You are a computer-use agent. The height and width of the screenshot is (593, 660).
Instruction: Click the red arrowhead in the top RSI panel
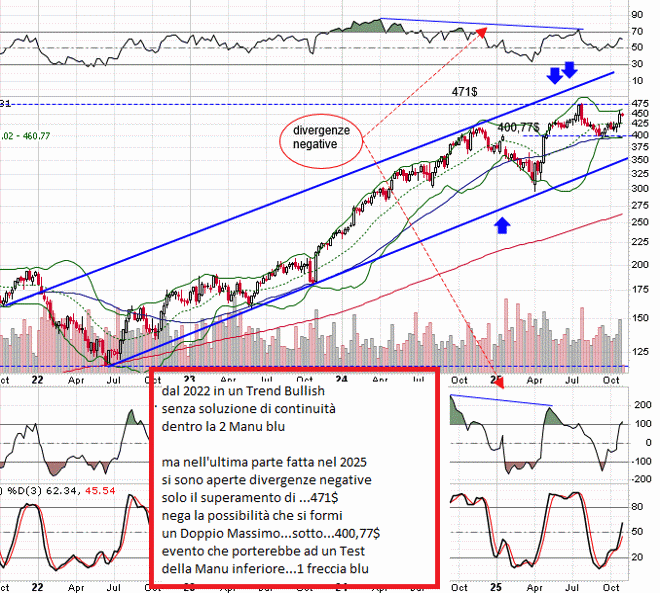(x=484, y=31)
